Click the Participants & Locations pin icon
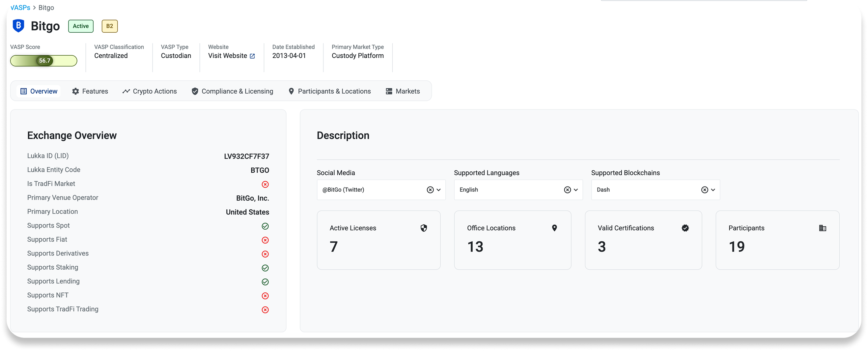 [292, 91]
